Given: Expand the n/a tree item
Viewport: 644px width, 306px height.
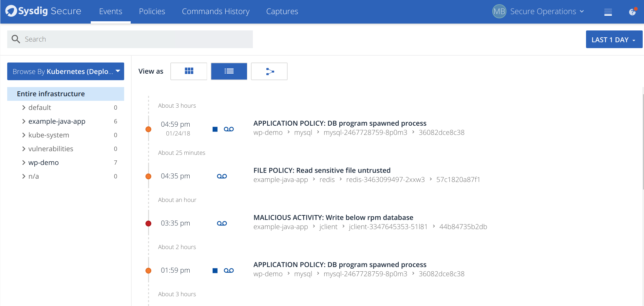Looking at the screenshot, I should pyautogui.click(x=24, y=176).
